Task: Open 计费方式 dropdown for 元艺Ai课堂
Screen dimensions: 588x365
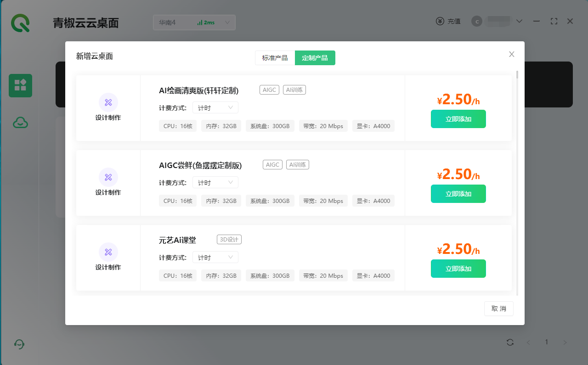Action: 215,257
